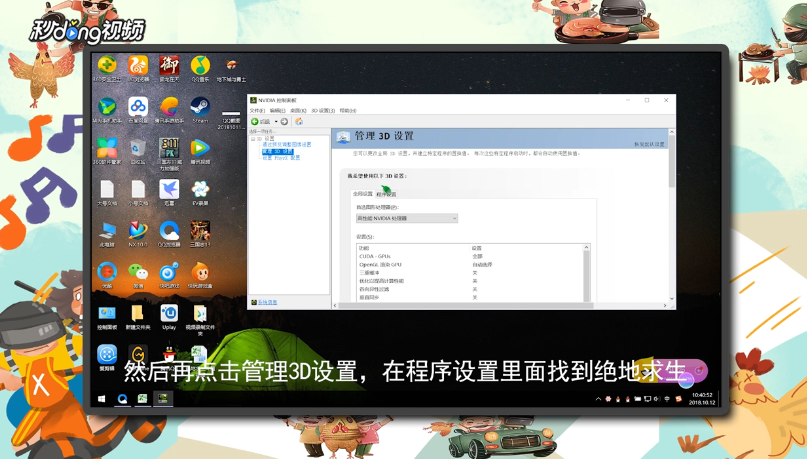Image resolution: width=807 pixels, height=459 pixels.
Task: Open QQ音乐 desktop icon
Action: 200,69
